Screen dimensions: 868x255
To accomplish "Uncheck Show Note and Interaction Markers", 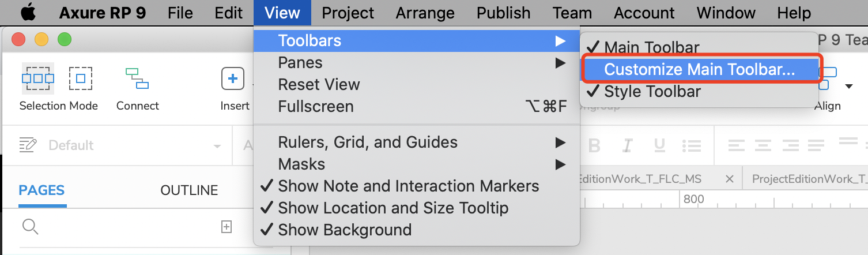I will click(x=408, y=186).
